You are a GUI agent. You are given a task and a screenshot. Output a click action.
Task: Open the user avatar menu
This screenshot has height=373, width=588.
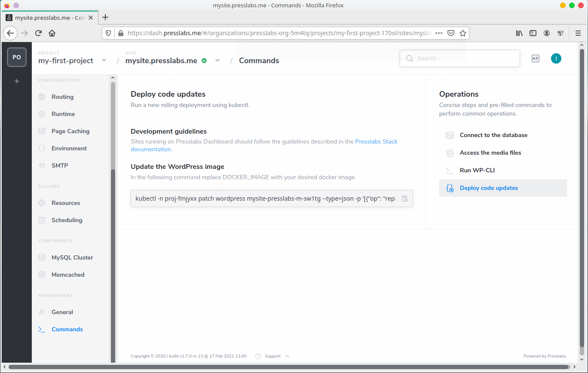coord(556,58)
